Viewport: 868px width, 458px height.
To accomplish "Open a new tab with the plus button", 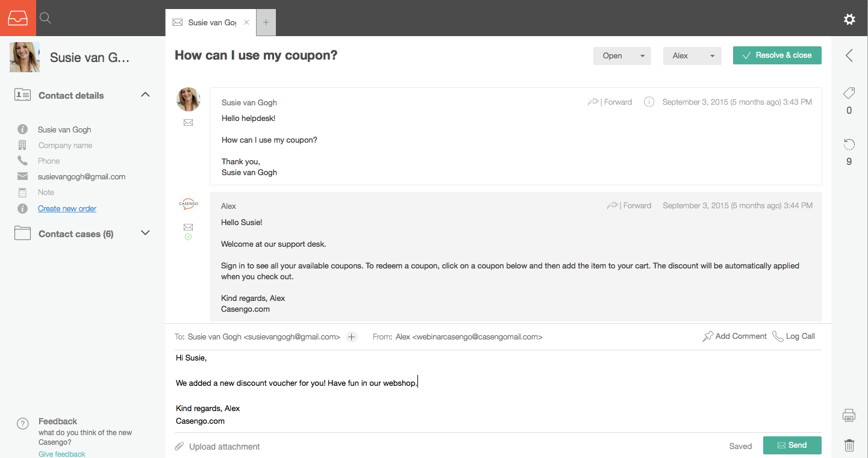I will pyautogui.click(x=266, y=23).
